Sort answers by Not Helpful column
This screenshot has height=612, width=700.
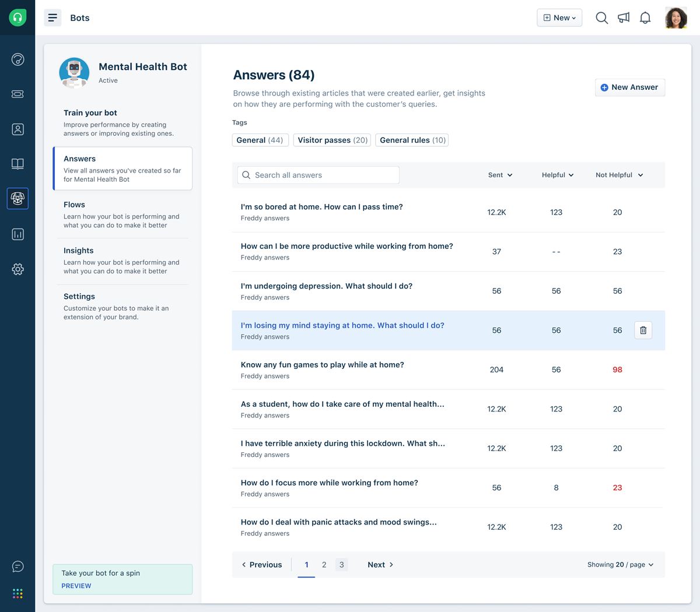click(619, 175)
